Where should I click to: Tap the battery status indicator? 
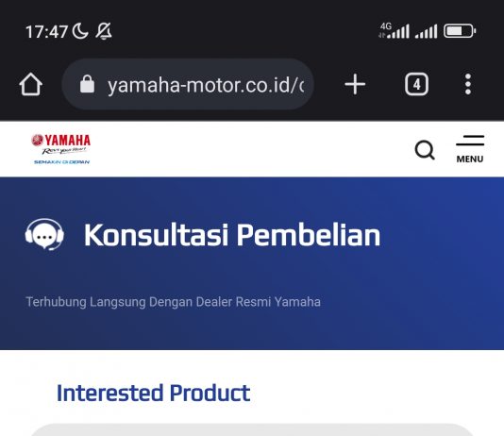[460, 31]
